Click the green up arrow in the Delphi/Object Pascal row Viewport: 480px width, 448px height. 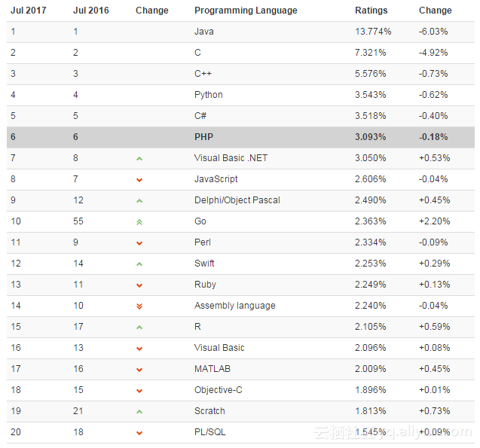[x=139, y=201]
